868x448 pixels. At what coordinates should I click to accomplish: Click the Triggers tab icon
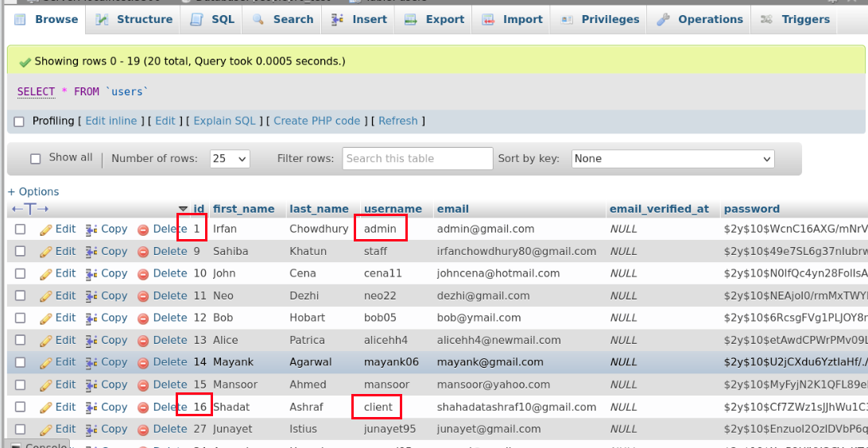pyautogui.click(x=766, y=19)
